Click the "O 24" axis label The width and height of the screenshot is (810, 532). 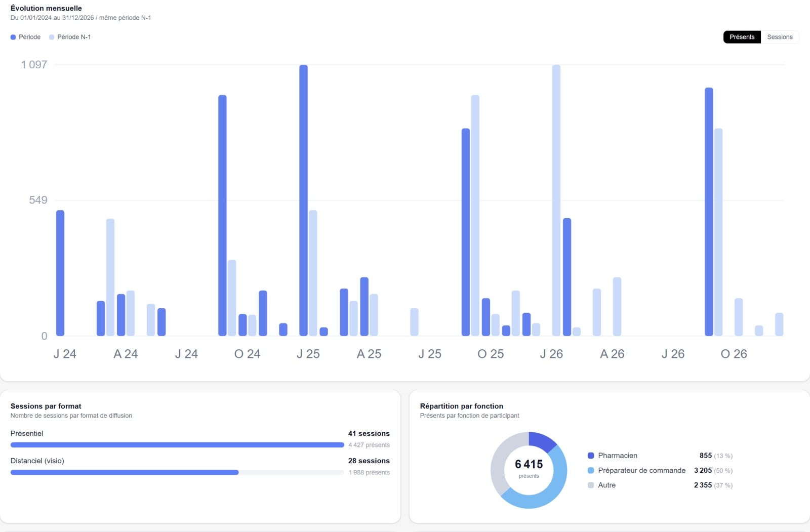click(247, 354)
